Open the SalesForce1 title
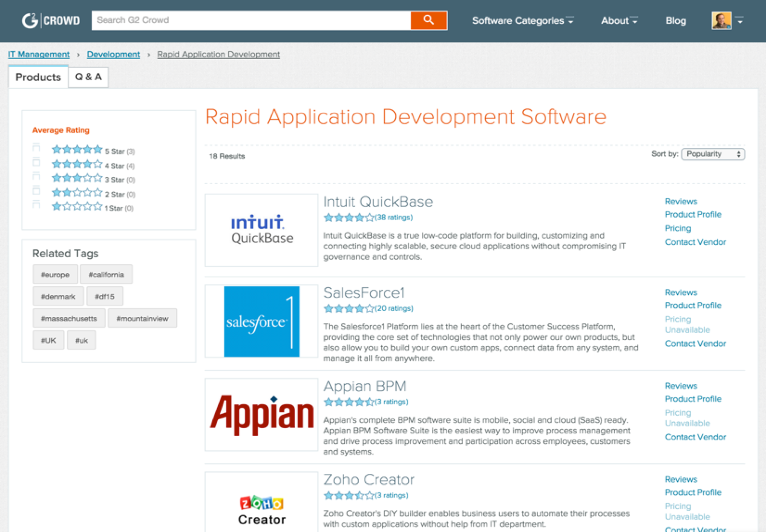 [x=364, y=292]
